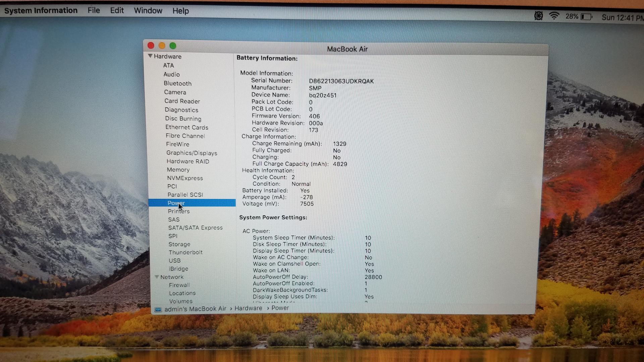Viewport: 644px width, 362px height.
Task: Select ATA in the sidebar
Action: [168, 65]
